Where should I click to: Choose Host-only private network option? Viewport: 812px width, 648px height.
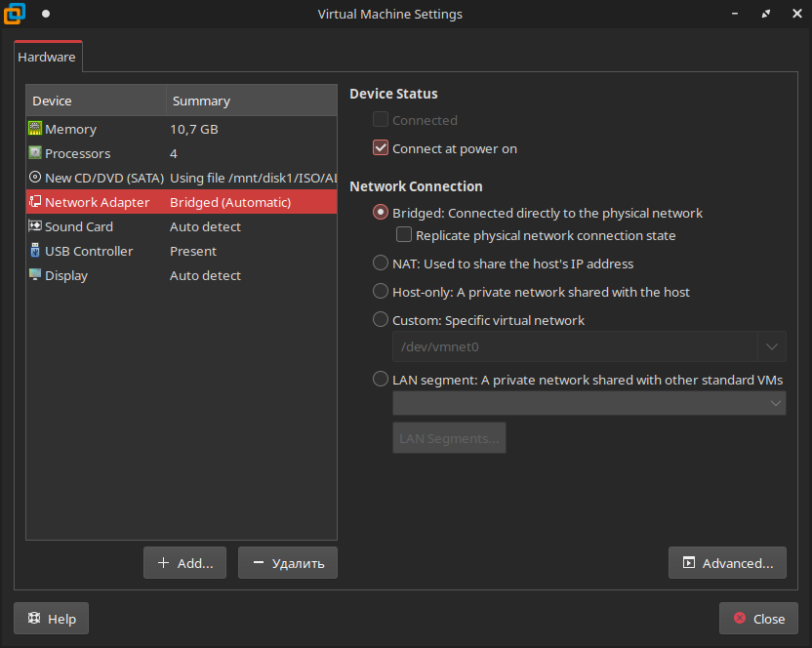coord(381,291)
